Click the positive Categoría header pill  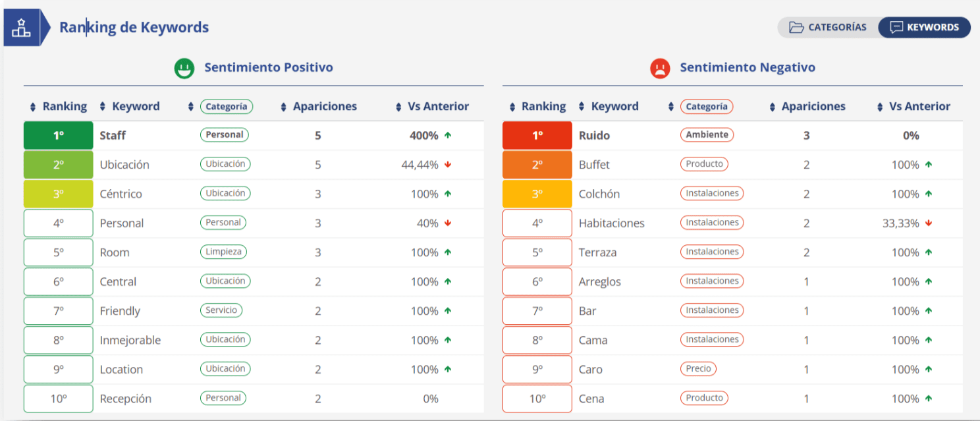226,107
